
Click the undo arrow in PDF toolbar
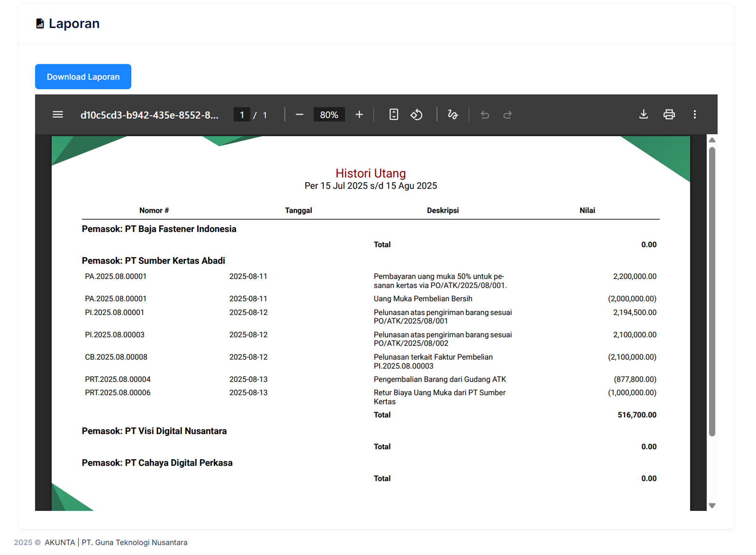coord(484,115)
